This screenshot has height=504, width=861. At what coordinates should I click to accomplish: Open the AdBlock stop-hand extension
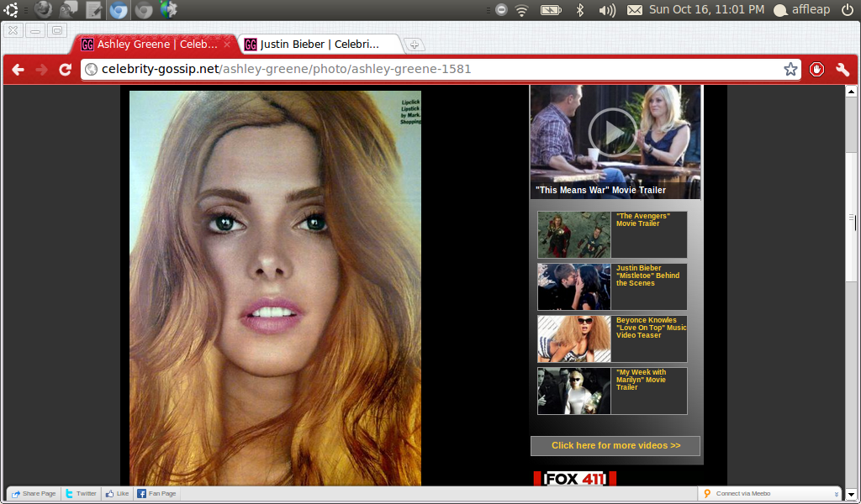point(816,69)
